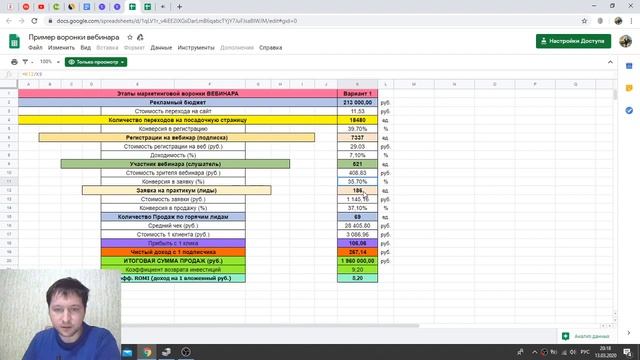Select the cell with value 7337
640x360 pixels.
(x=358, y=138)
